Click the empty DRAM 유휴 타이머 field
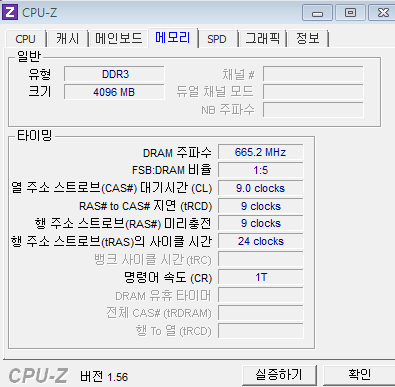 pos(261,295)
